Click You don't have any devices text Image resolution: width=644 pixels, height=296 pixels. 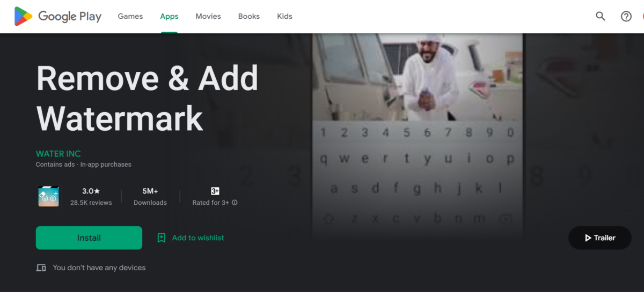coord(99,268)
